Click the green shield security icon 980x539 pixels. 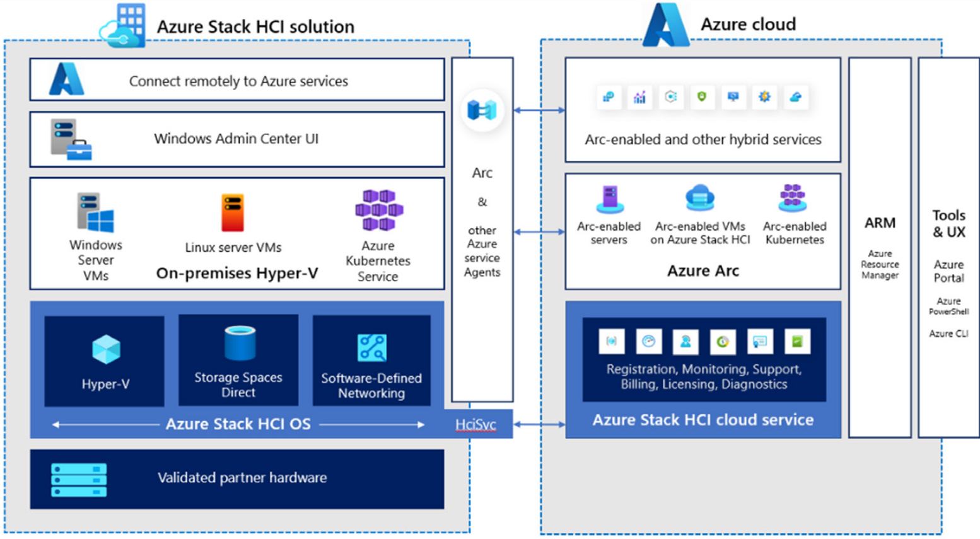coord(702,97)
